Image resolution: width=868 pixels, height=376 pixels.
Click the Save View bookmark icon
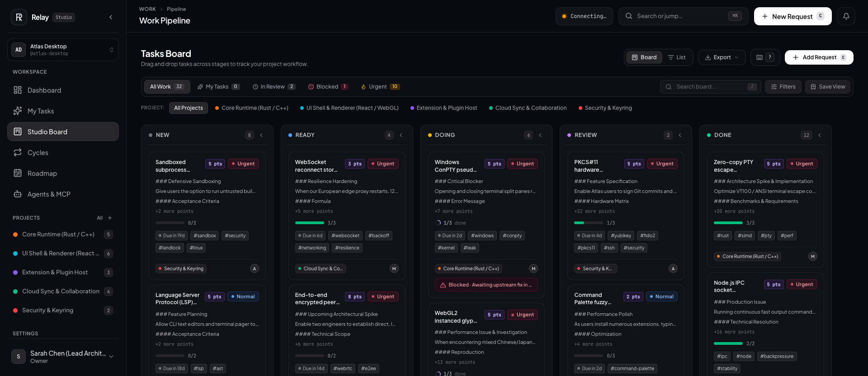point(813,87)
